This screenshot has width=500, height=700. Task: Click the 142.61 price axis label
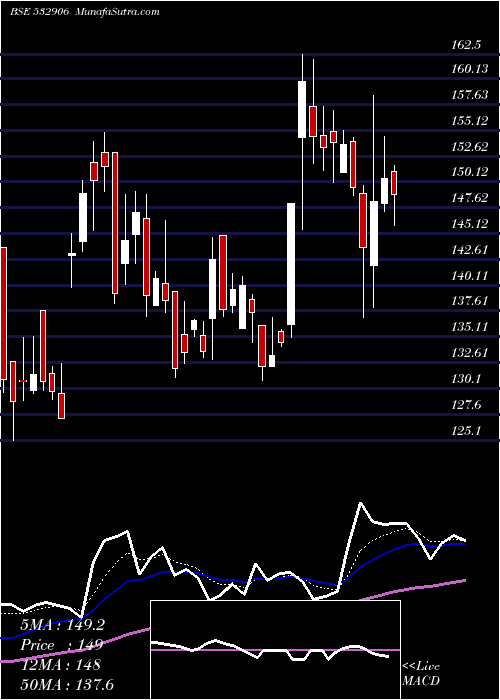pos(470,250)
